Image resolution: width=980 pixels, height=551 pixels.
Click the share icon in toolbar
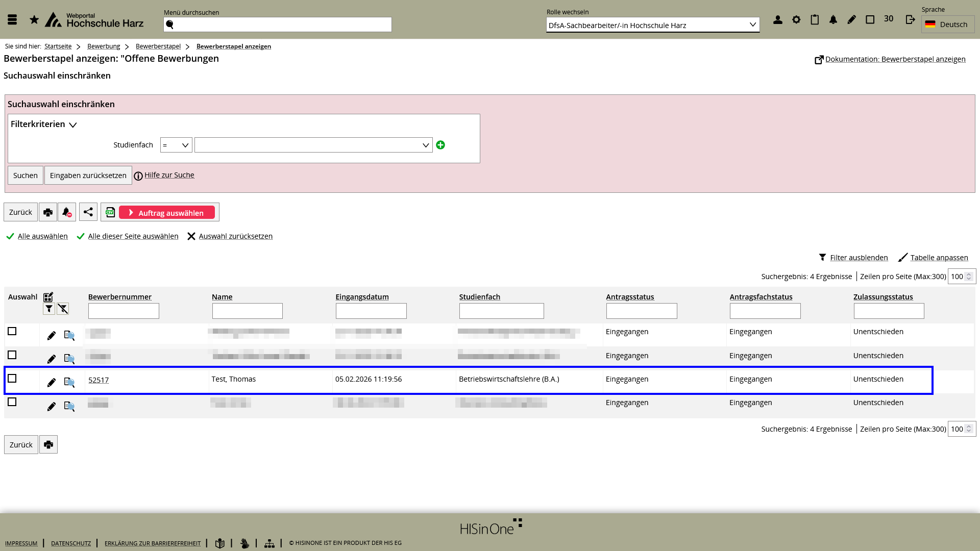point(88,212)
